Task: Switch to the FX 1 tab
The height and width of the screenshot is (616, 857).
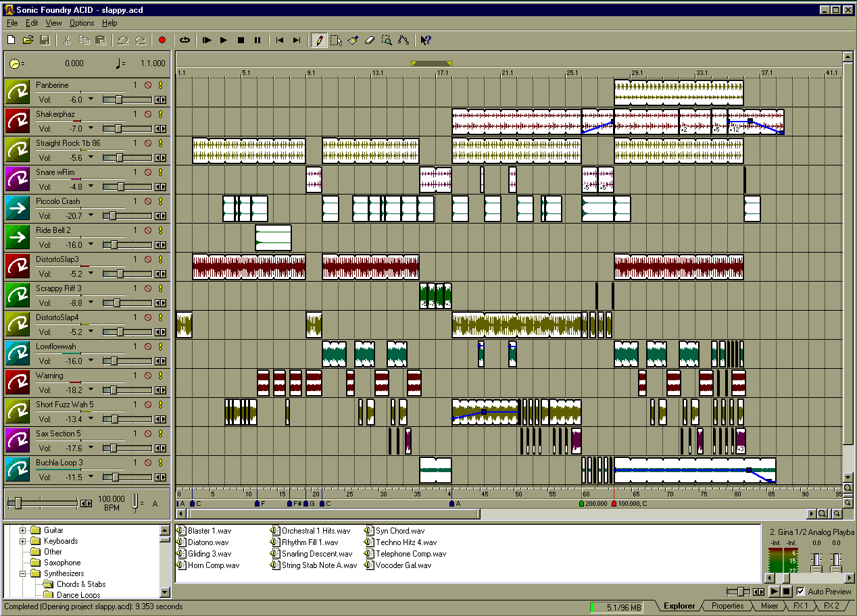Action: [x=801, y=606]
